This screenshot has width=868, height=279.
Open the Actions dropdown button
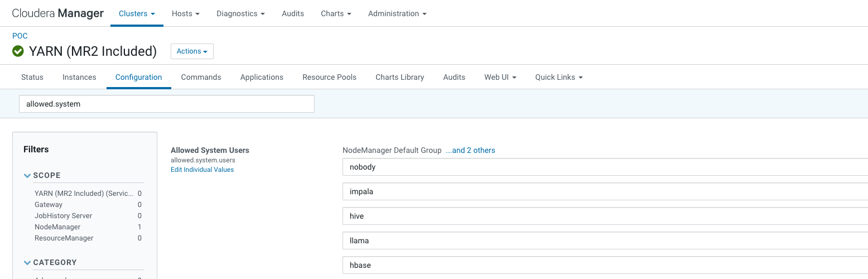[192, 51]
